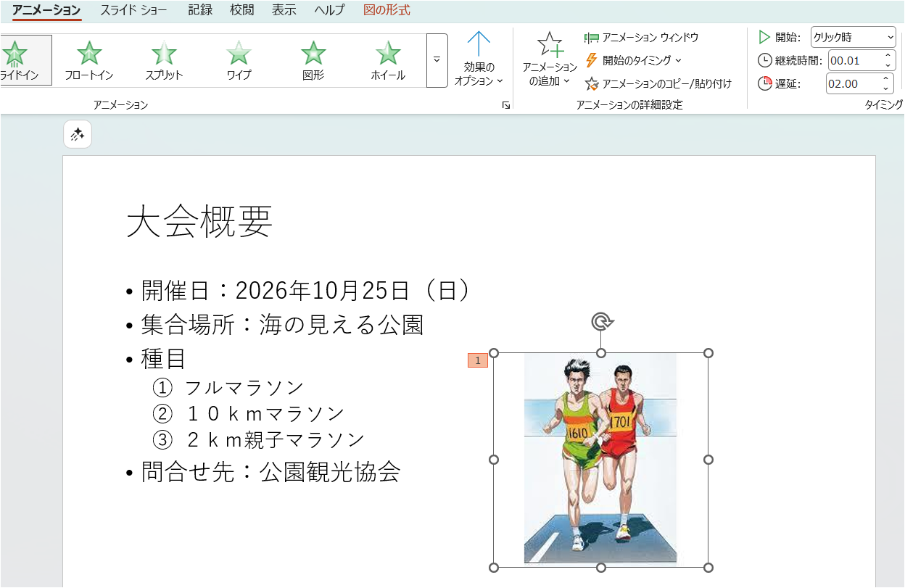Click アニメーションのコピー/貼り付け painter
Viewport: 905px width, 588px height.
pos(658,84)
